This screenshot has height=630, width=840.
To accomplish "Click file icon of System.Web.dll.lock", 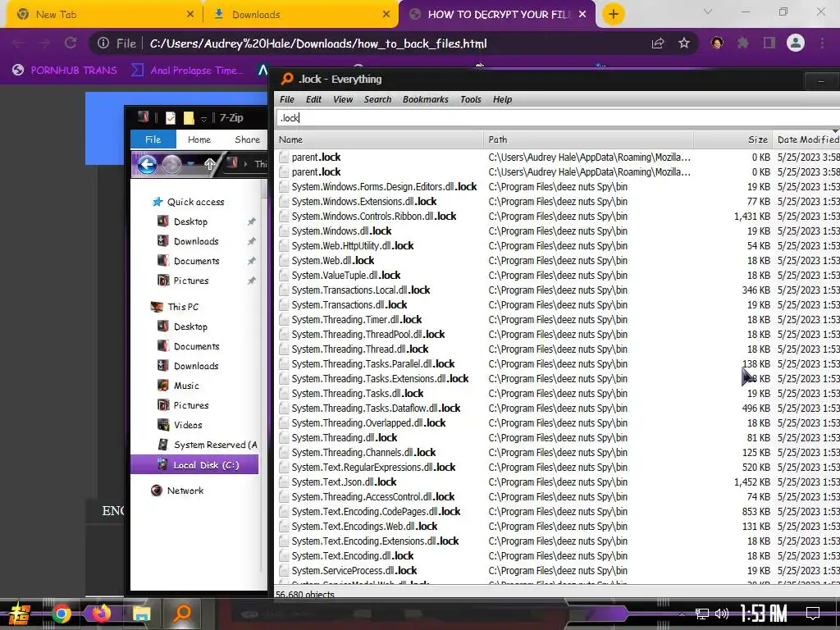I will (284, 260).
